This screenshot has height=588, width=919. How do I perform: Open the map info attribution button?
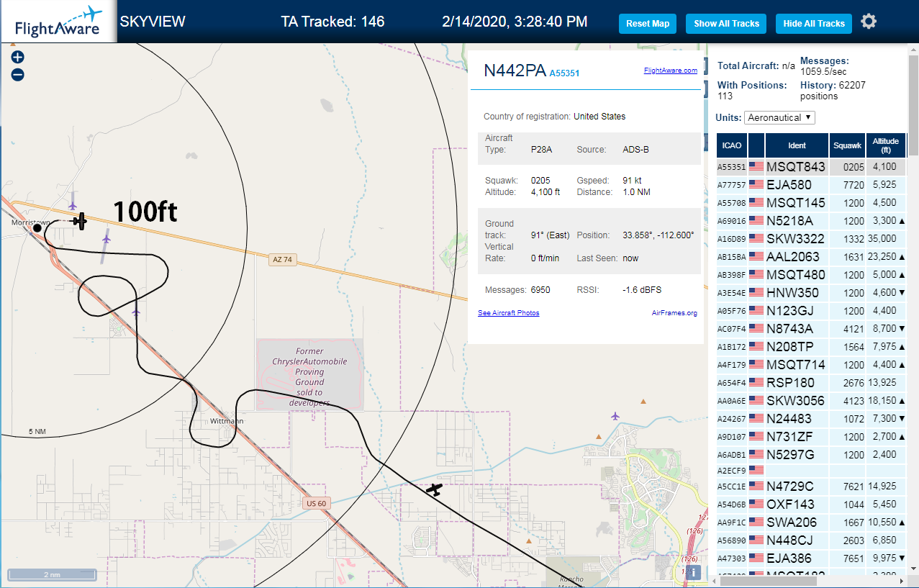694,572
